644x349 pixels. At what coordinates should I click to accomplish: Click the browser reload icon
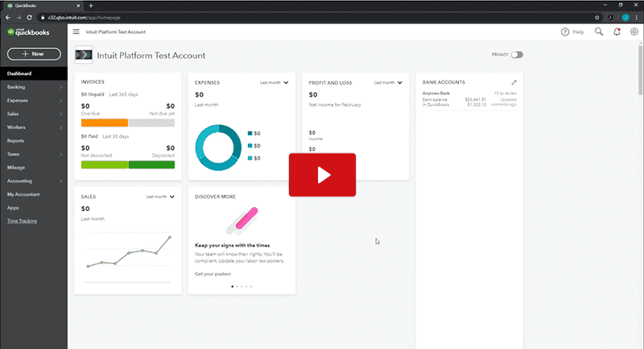pyautogui.click(x=29, y=17)
